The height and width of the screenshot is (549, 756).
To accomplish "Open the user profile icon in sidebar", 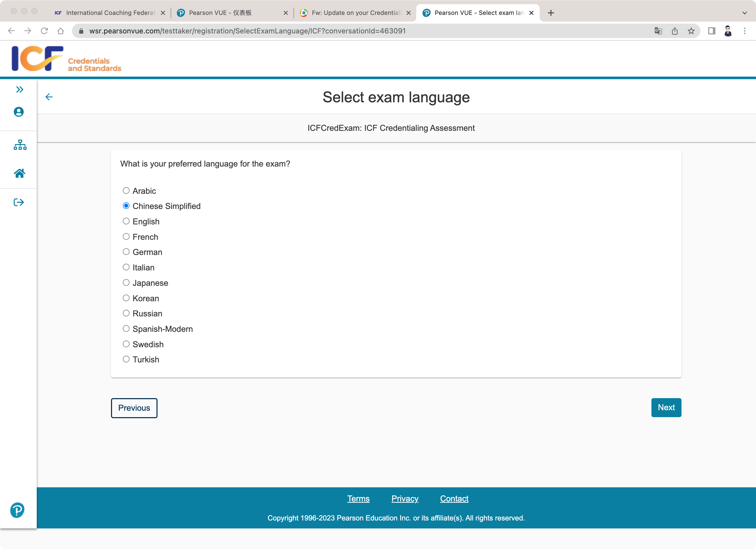I will (19, 112).
